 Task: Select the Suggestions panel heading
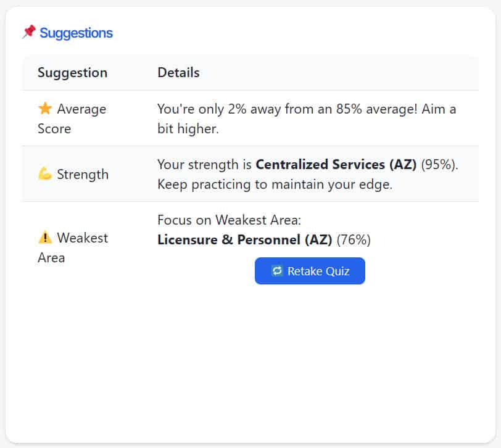pyautogui.click(x=76, y=33)
